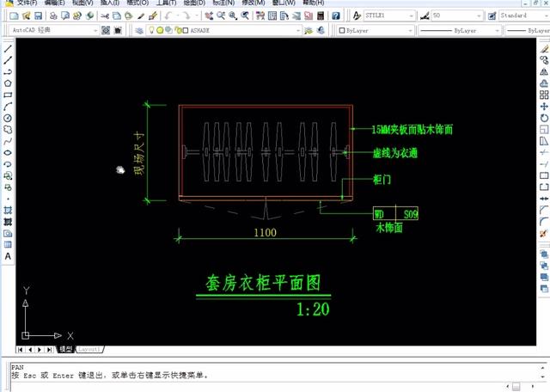Expand the Redo history dropdown arrow

click(x=196, y=15)
